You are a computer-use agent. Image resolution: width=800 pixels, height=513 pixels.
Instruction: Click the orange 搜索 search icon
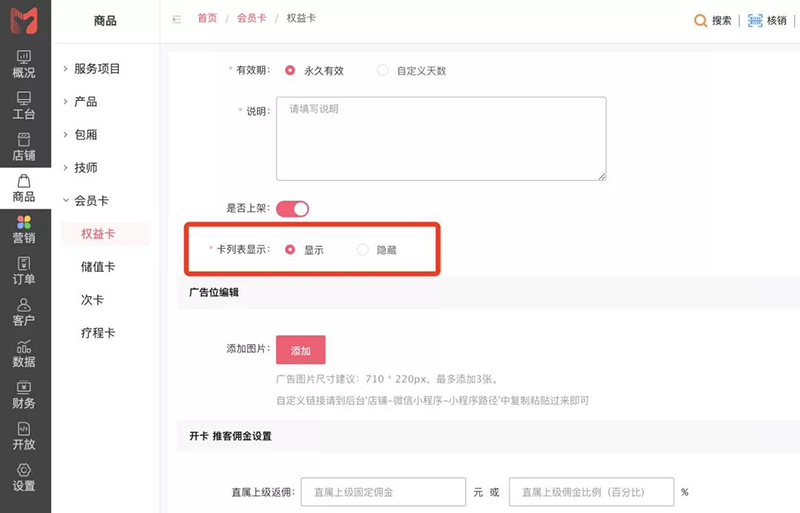tap(701, 20)
